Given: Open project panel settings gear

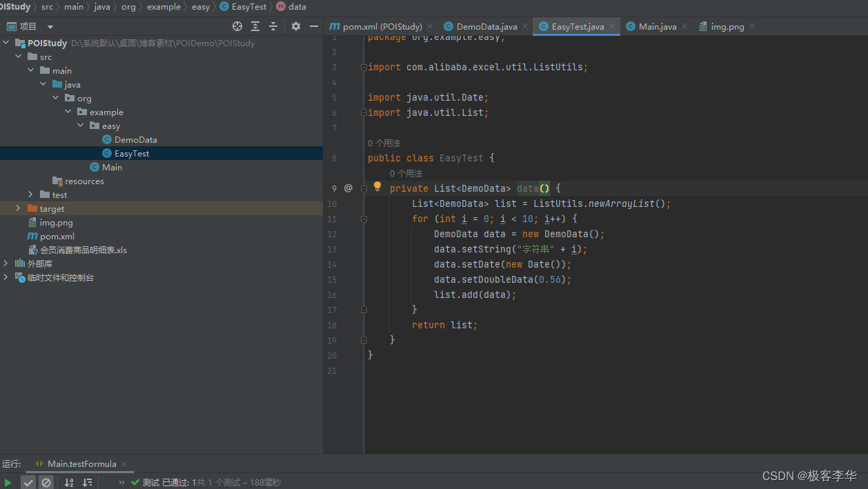Looking at the screenshot, I should tap(296, 26).
